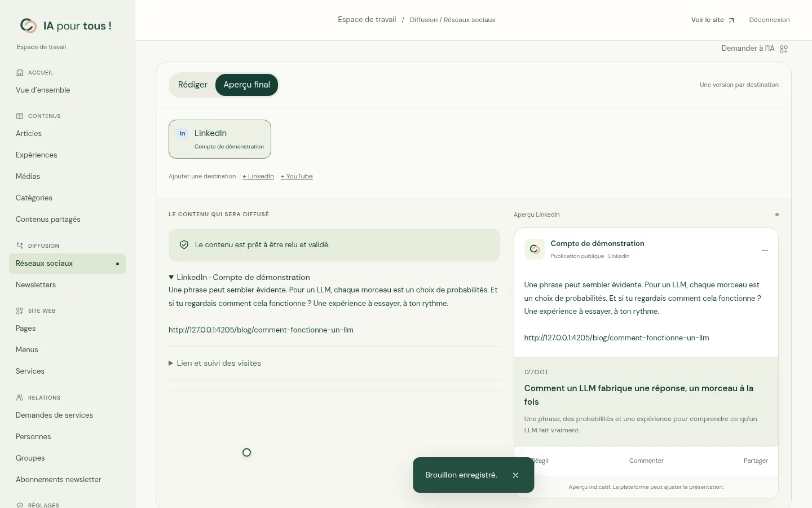Image resolution: width=812 pixels, height=508 pixels.
Task: Click the demo account avatar in preview
Action: (535, 249)
